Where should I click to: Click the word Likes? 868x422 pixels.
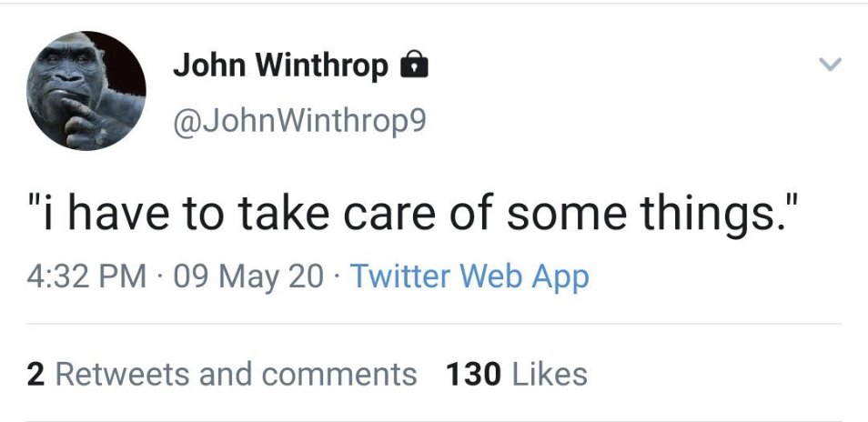550,374
